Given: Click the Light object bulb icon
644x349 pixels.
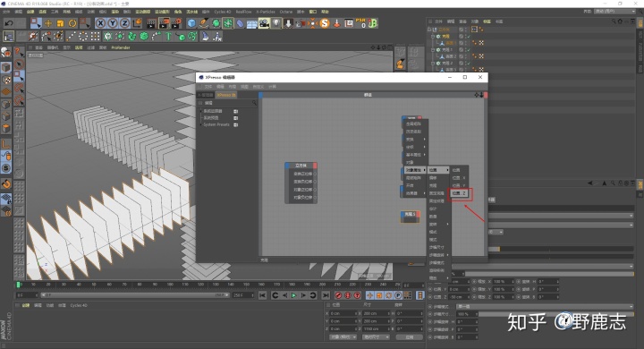Looking at the screenshot, I should (x=276, y=23).
